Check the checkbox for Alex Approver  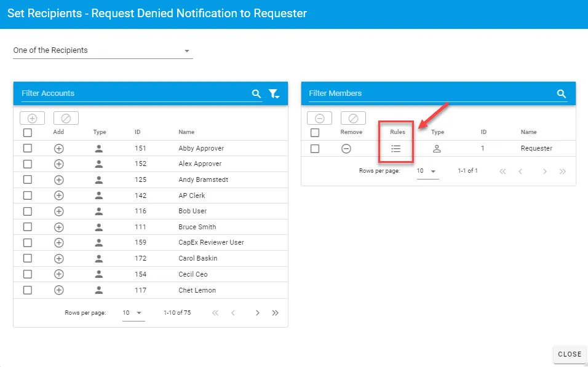point(28,164)
